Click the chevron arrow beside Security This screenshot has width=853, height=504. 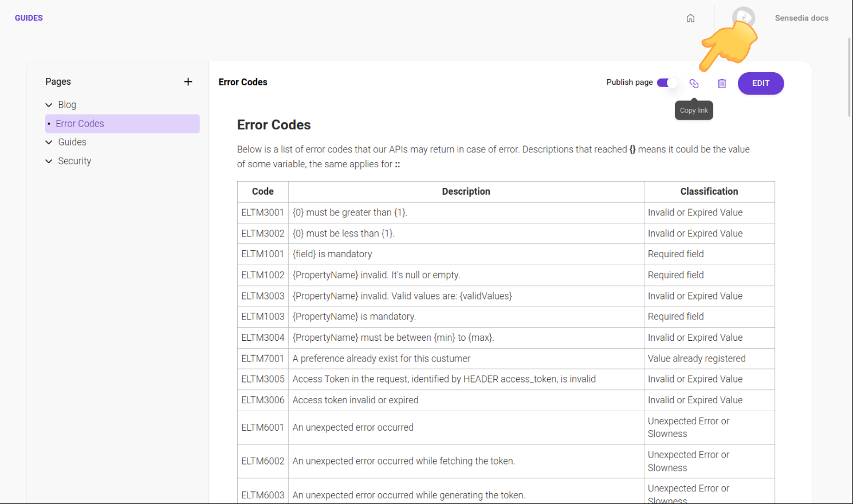pyautogui.click(x=49, y=161)
